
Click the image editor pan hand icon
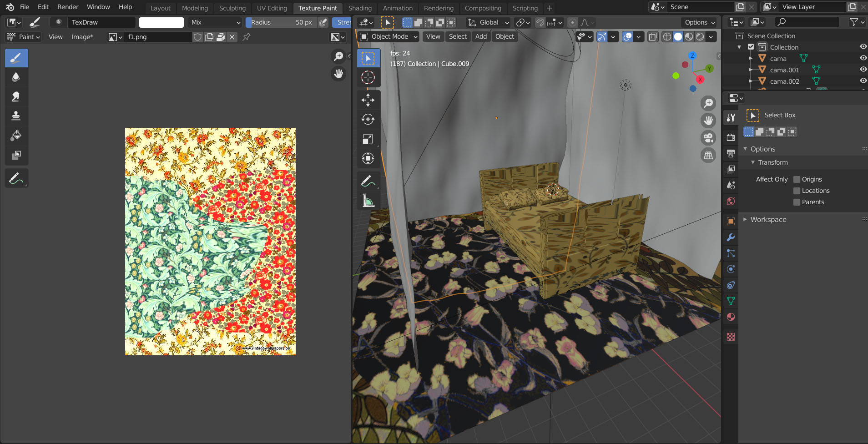click(x=338, y=74)
